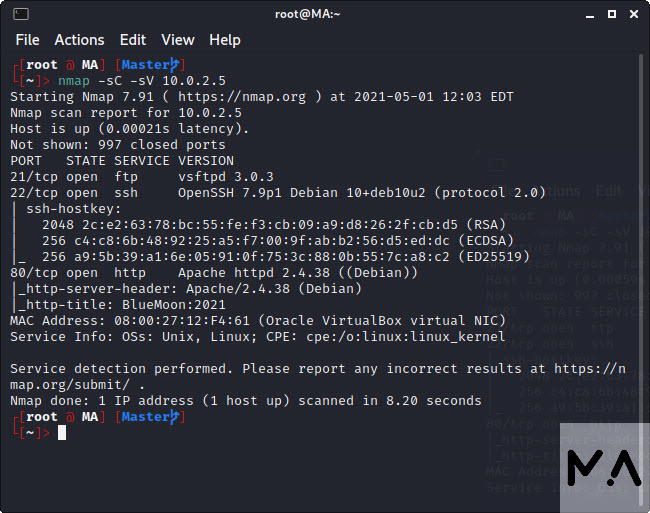Open the File menu
Image resolution: width=650 pixels, height=513 pixels.
[28, 40]
